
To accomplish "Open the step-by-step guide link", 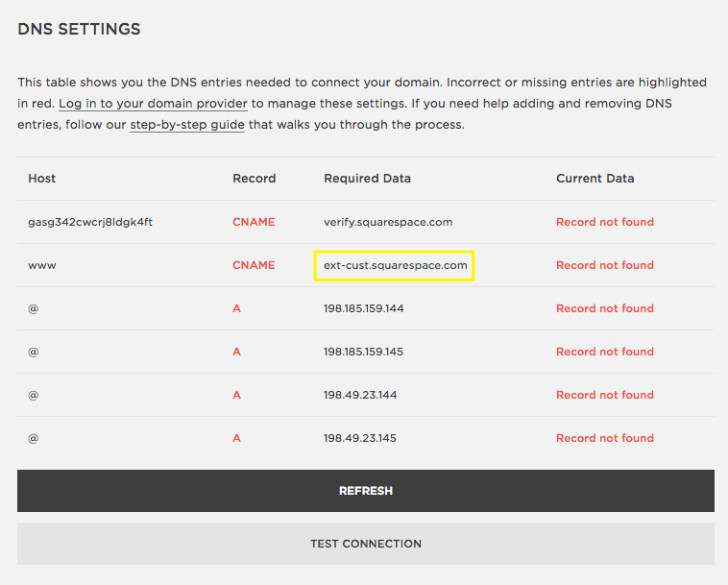I will (186, 125).
